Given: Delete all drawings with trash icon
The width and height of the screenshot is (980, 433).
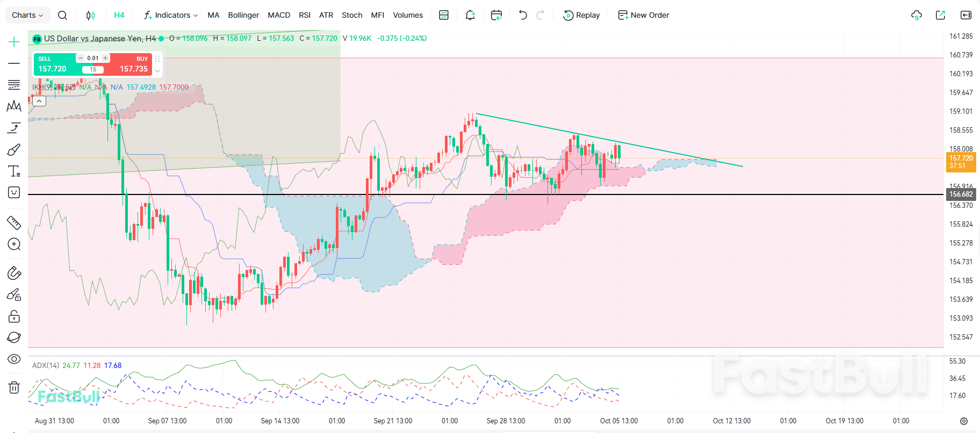Looking at the screenshot, I should pyautogui.click(x=14, y=387).
